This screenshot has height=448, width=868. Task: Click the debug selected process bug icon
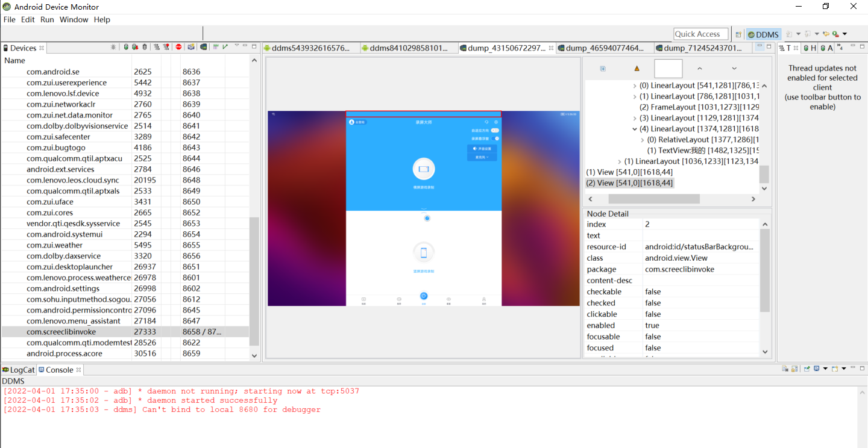113,47
